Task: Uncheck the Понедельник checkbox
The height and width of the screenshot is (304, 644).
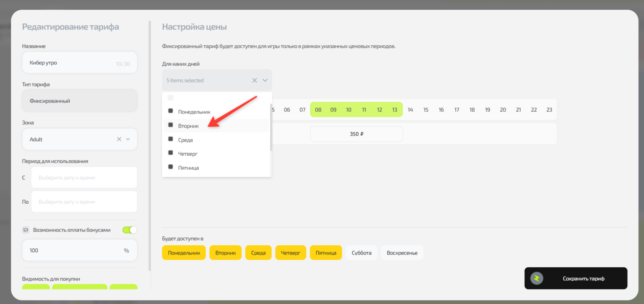Action: pos(171,111)
